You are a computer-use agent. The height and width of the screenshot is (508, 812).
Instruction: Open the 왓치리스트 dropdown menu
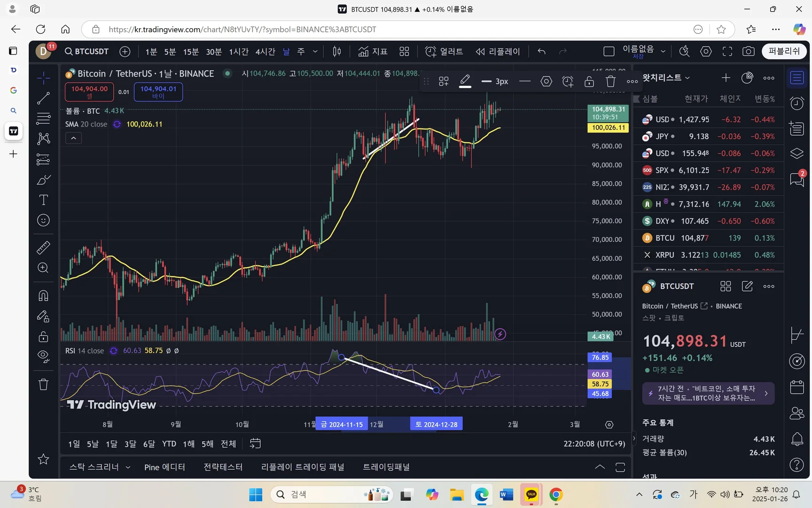[x=666, y=78]
